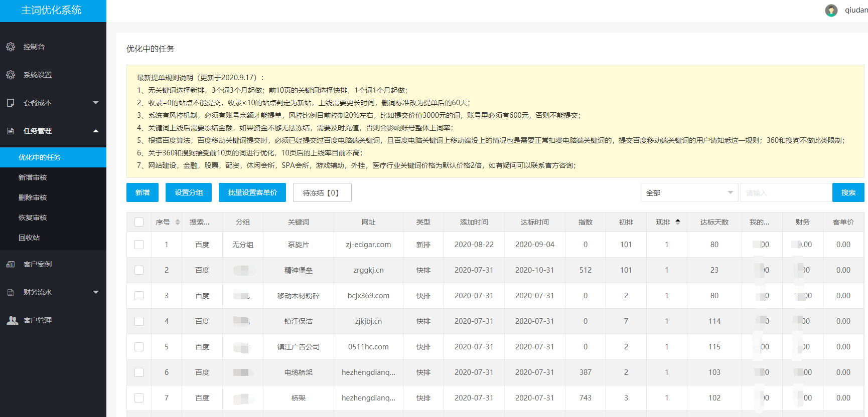The height and width of the screenshot is (417, 868).
Task: Check the checkbox for row 1 泵旋片
Action: pyautogui.click(x=139, y=245)
